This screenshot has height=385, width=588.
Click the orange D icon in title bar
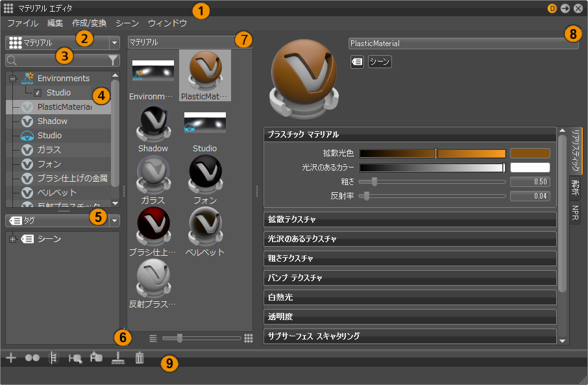click(552, 8)
